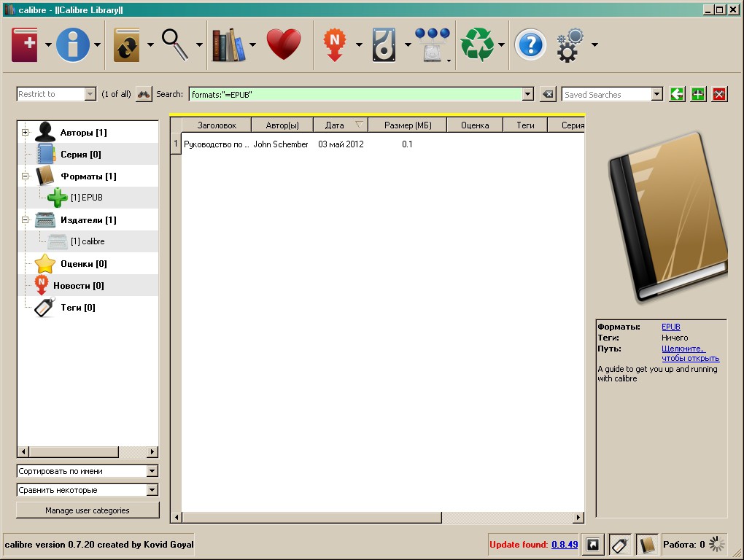
Task: Collapse the Форматы tree node
Action: (26, 176)
